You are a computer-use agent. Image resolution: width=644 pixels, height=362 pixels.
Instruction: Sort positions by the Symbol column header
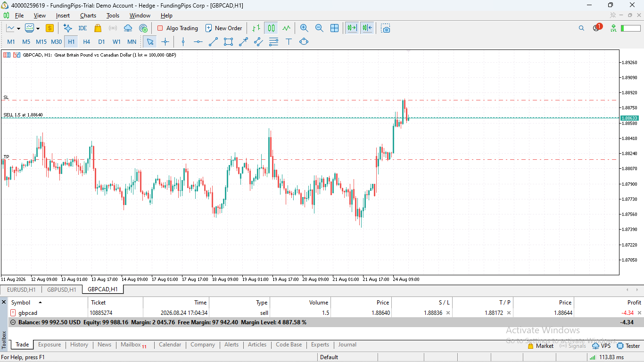pos(21,303)
